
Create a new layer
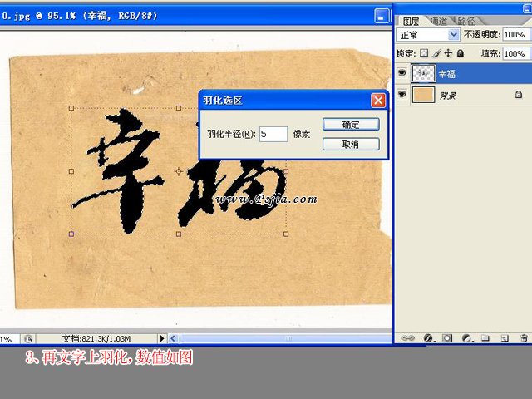(x=505, y=338)
